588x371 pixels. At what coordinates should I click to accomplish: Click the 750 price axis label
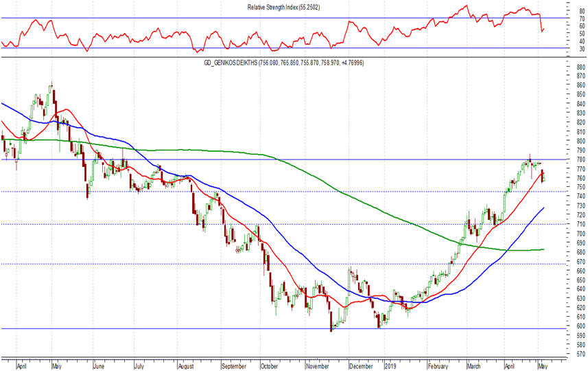581,188
